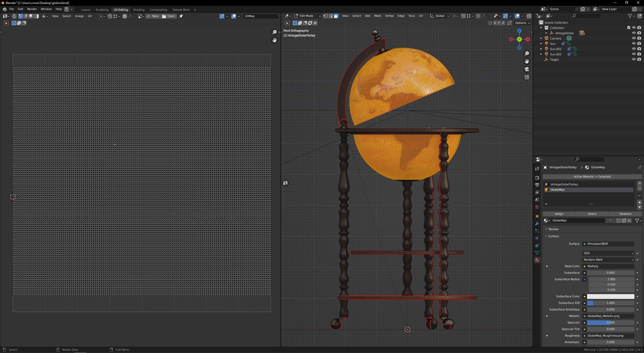Screen dimensions: 644x353
Task: Add a new material slot with plus
Action: coord(639,183)
